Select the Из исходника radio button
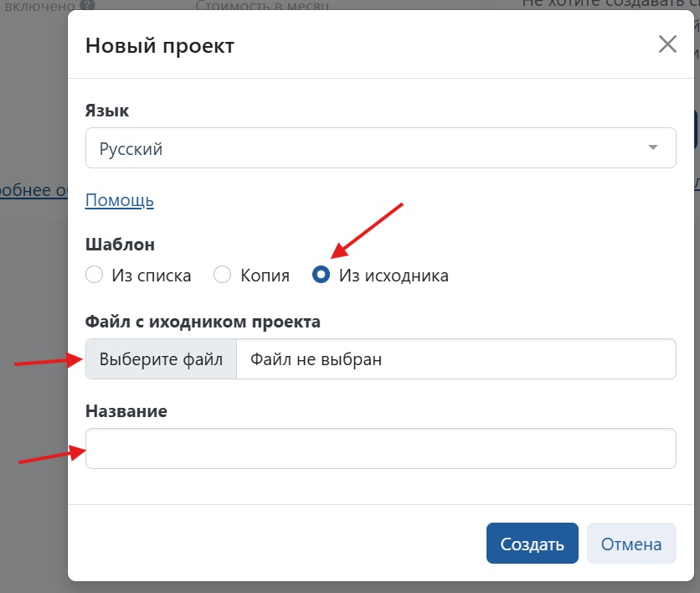 [x=321, y=275]
